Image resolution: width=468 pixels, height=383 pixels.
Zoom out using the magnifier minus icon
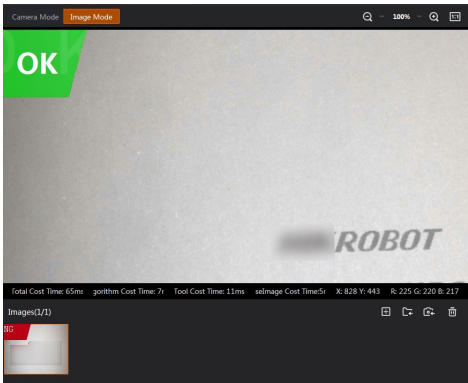[x=367, y=17]
